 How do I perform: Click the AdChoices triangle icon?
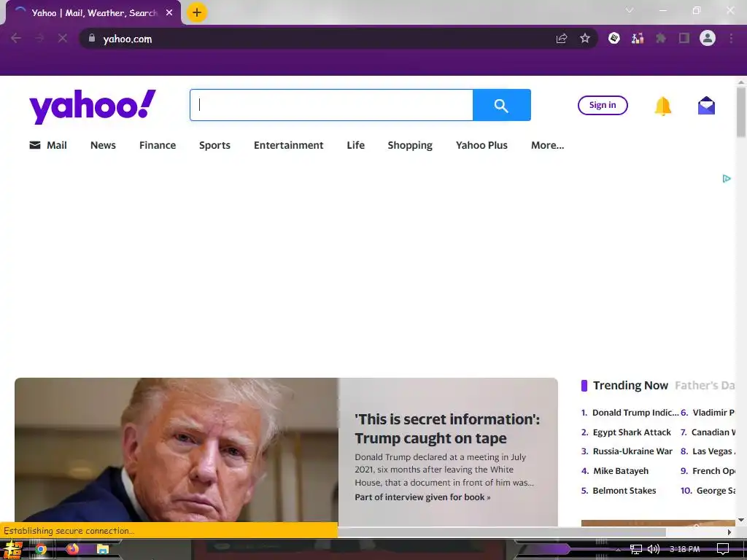pyautogui.click(x=727, y=179)
